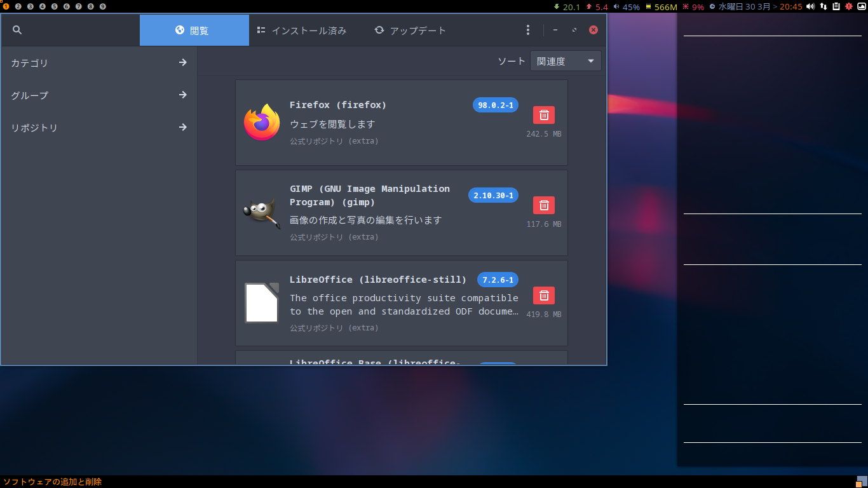Click the office productivity suite description
Screen dimensions: 868x488
point(404,304)
